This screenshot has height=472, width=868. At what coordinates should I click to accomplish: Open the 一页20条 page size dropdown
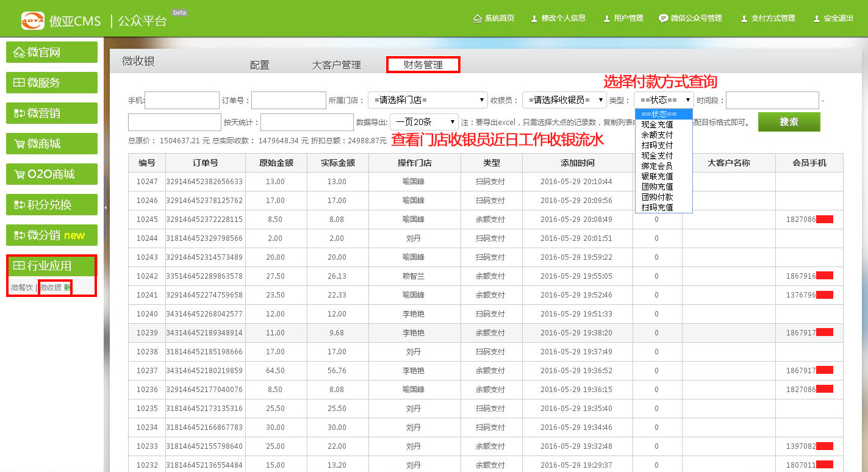[424, 122]
